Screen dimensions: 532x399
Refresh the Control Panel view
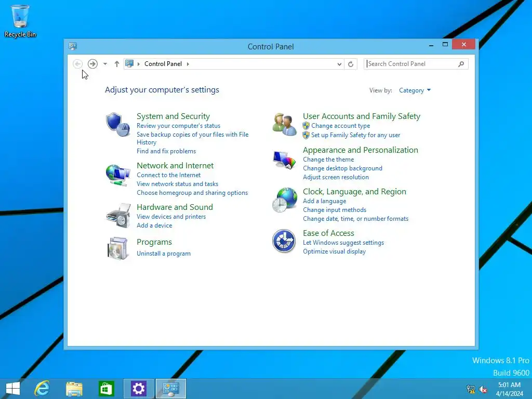click(x=351, y=64)
